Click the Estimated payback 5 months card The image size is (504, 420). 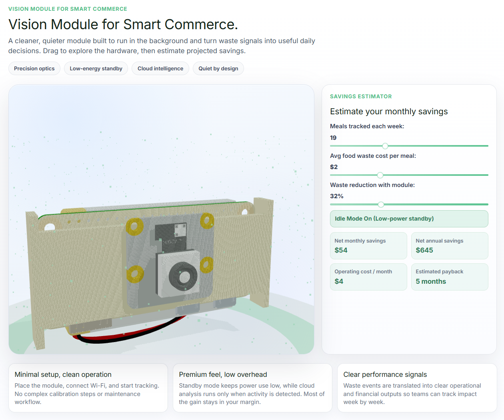tap(450, 277)
